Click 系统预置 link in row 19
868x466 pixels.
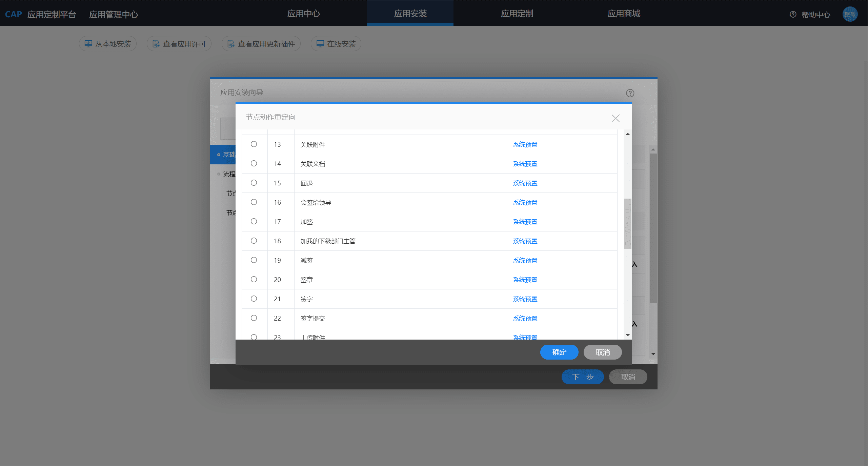coord(525,260)
